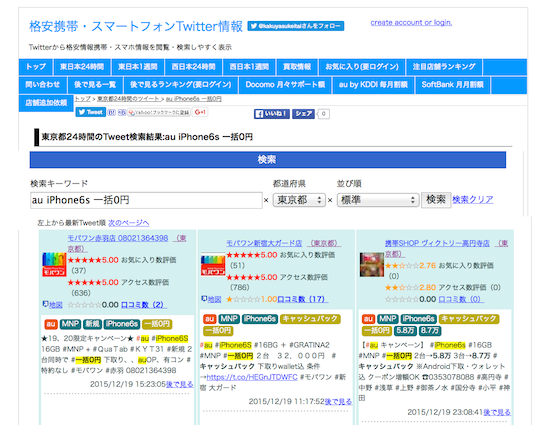The width and height of the screenshot is (550, 425).
Task: Click 後で見る on 15:23:05 tweet
Action: pyautogui.click(x=179, y=384)
